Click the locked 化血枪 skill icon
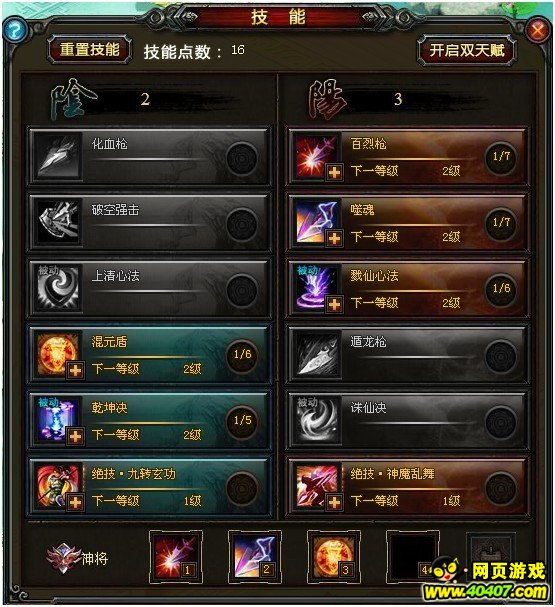The width and height of the screenshot is (555, 607). 57,156
